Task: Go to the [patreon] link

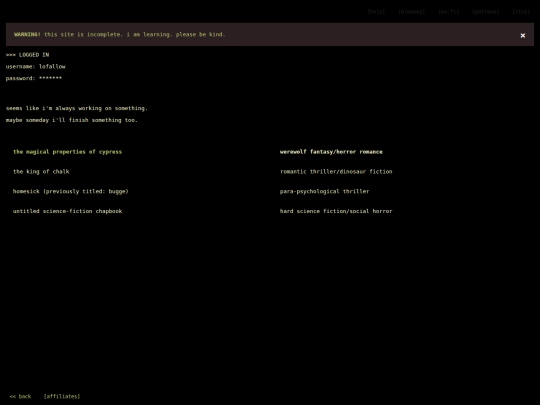Action: point(486,12)
